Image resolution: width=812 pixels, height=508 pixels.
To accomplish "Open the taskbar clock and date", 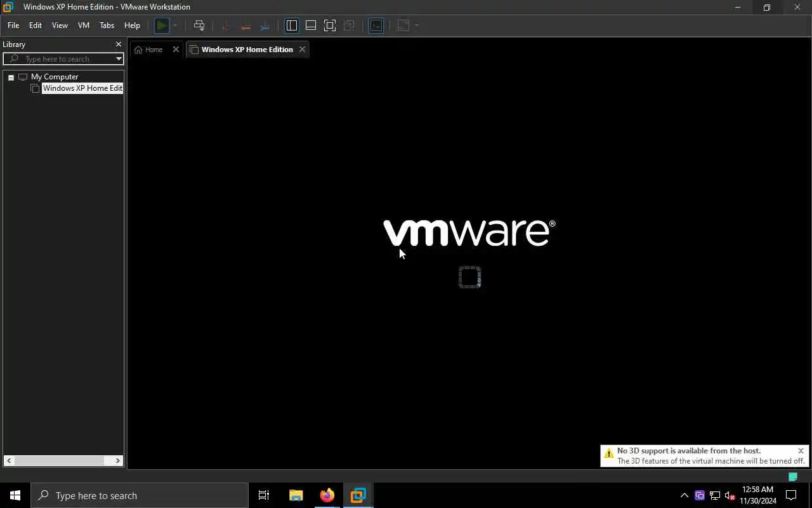I will (x=758, y=495).
